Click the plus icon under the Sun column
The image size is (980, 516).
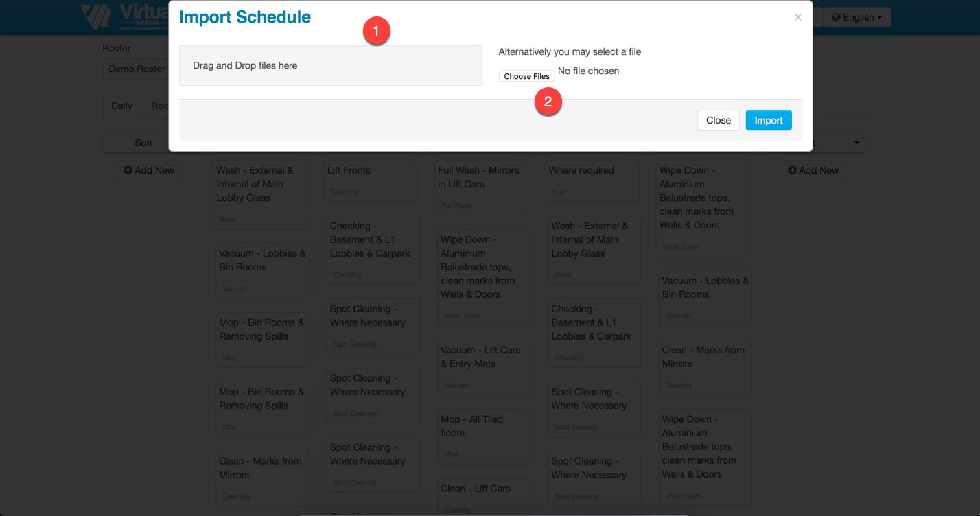click(128, 170)
